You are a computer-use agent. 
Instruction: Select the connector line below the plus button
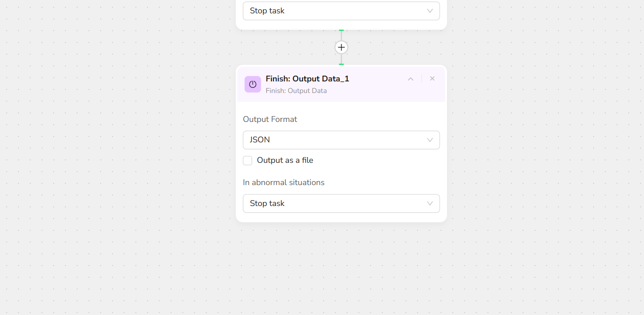341,59
